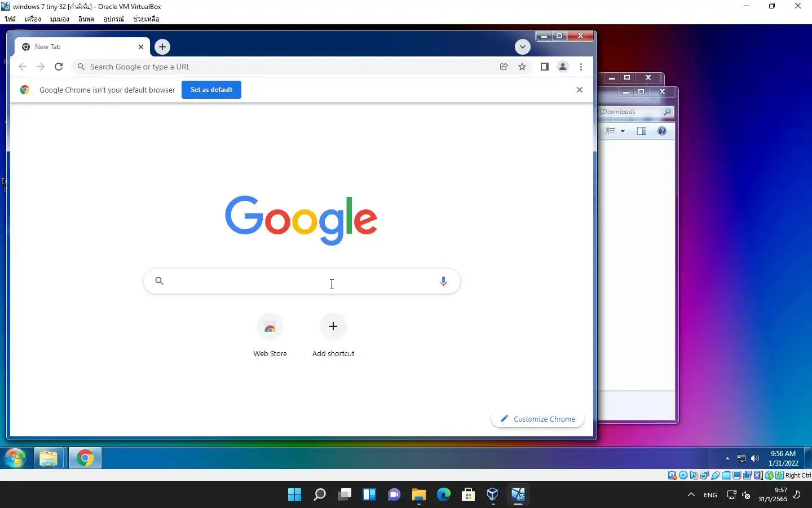Click the Explorer help question mark icon
812x508 pixels.
coord(662,131)
